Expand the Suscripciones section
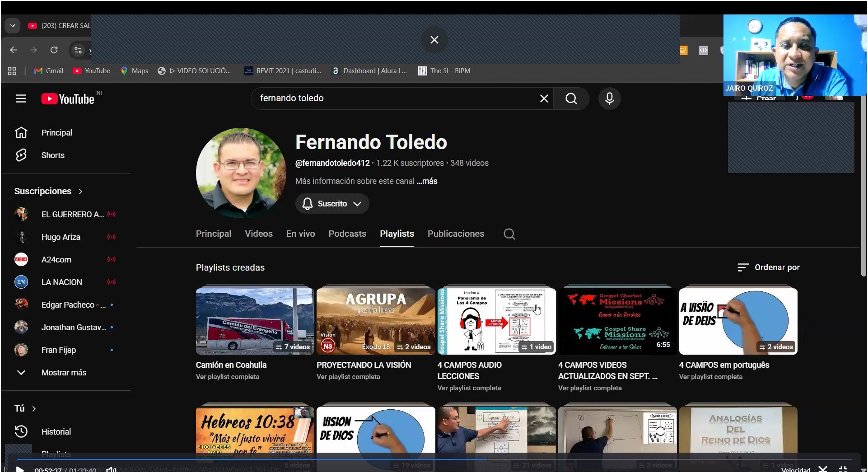 [x=49, y=191]
